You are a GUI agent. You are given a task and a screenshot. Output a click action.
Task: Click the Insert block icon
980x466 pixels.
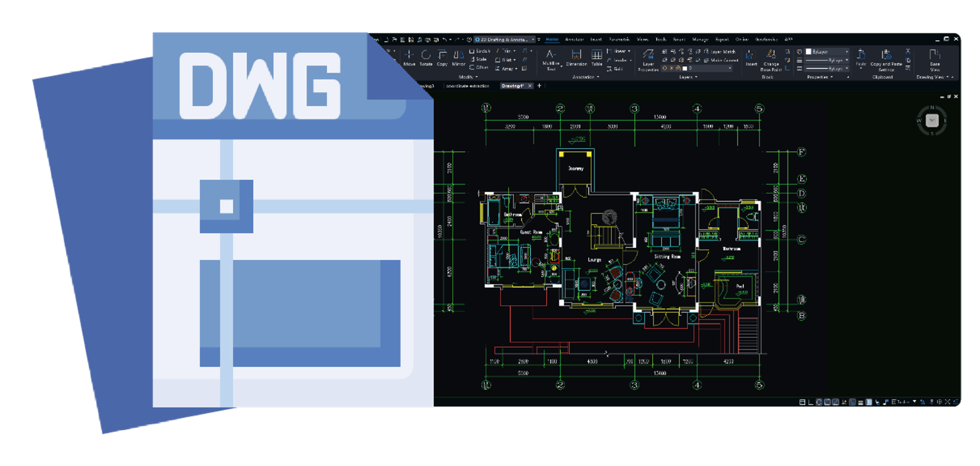click(x=751, y=58)
